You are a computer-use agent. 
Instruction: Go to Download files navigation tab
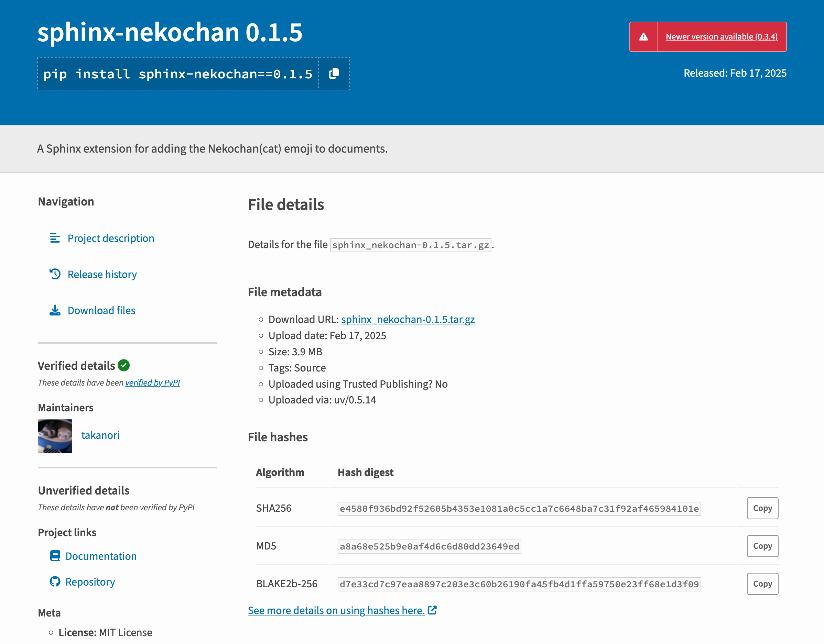101,310
